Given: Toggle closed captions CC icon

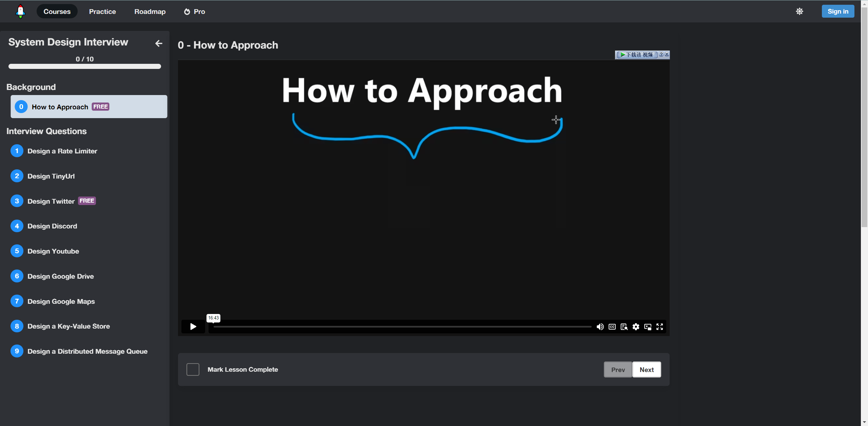Looking at the screenshot, I should 612,327.
